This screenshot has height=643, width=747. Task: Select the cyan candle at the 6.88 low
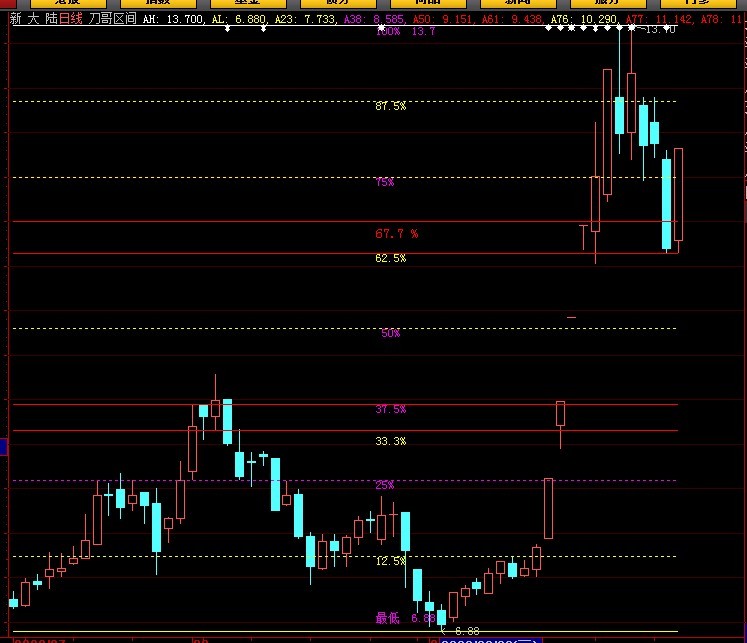[442, 617]
